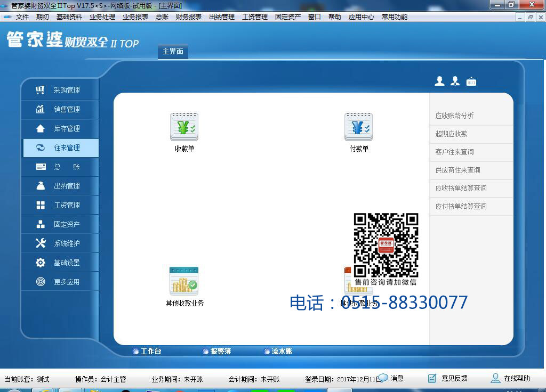Open the 付款单 payment icon
This screenshot has width=546, height=392.
pos(359,127)
